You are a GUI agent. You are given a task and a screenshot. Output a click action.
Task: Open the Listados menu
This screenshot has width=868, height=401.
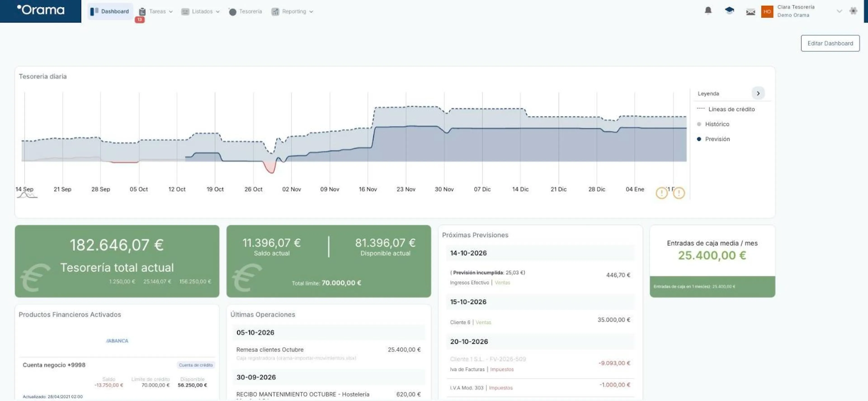202,12
